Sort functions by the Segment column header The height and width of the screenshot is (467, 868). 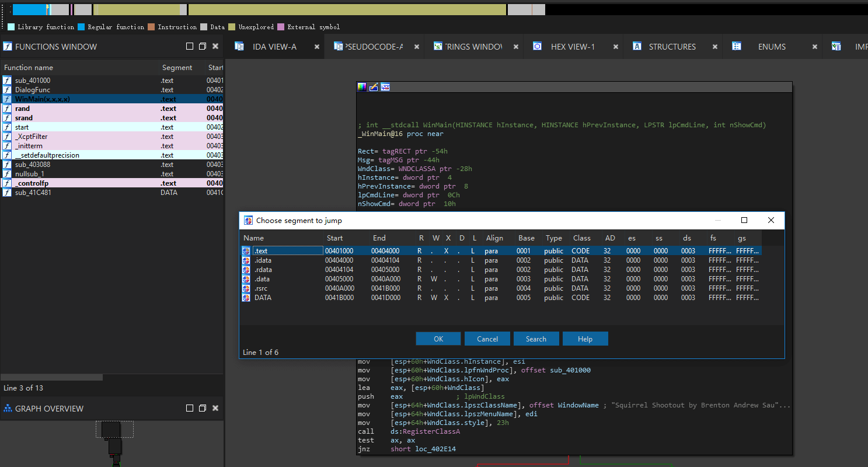point(177,68)
